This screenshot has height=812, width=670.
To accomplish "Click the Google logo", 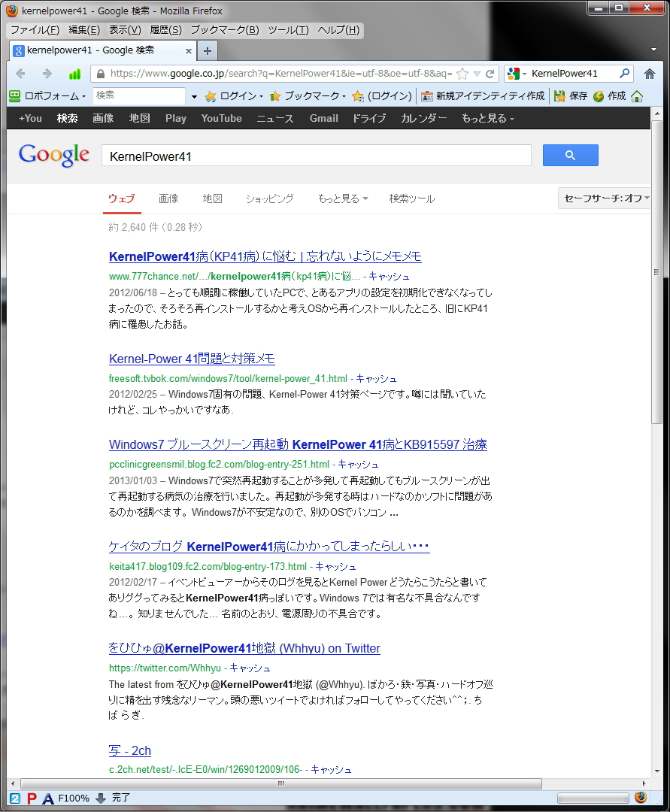I will click(54, 156).
